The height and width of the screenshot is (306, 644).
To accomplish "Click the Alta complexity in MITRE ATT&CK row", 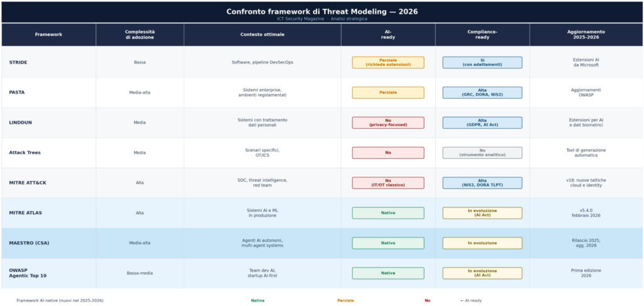I will (140, 183).
